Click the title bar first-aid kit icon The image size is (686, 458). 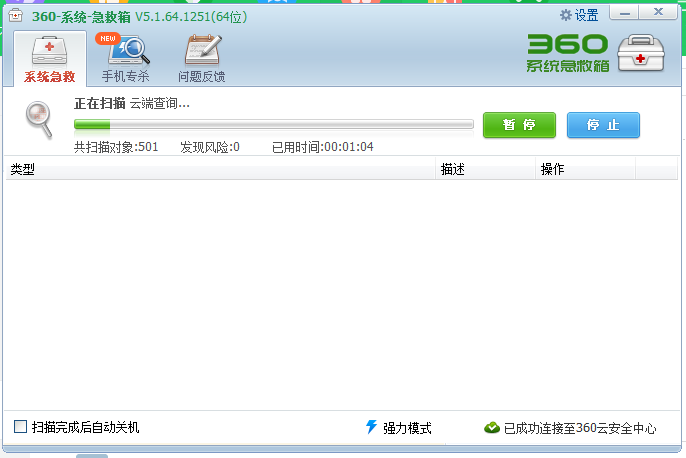(x=16, y=16)
